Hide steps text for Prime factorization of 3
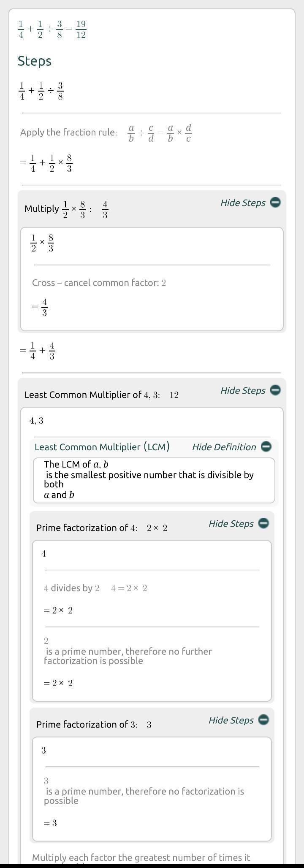This screenshot has width=304, height=868. [x=231, y=720]
